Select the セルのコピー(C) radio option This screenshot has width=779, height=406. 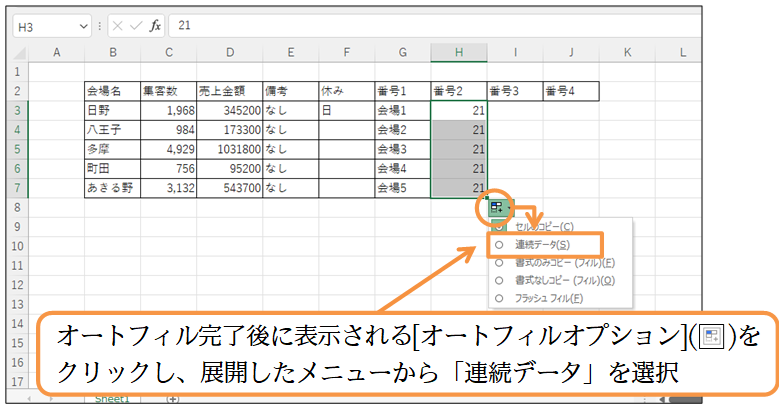click(x=544, y=227)
